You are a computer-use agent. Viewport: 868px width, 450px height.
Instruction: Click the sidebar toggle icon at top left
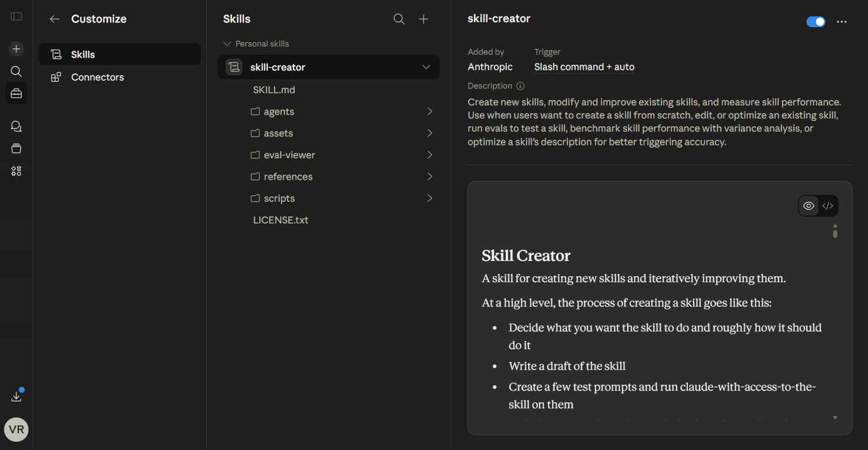coord(16,16)
